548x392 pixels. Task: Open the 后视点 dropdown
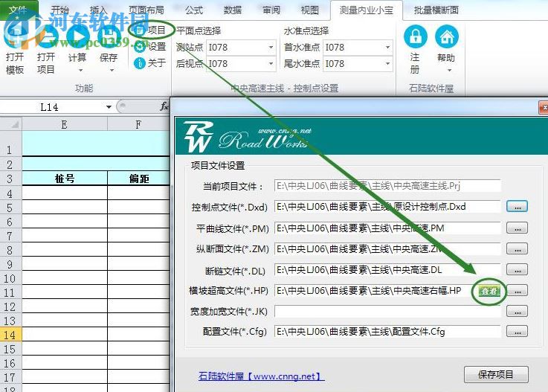coord(271,64)
